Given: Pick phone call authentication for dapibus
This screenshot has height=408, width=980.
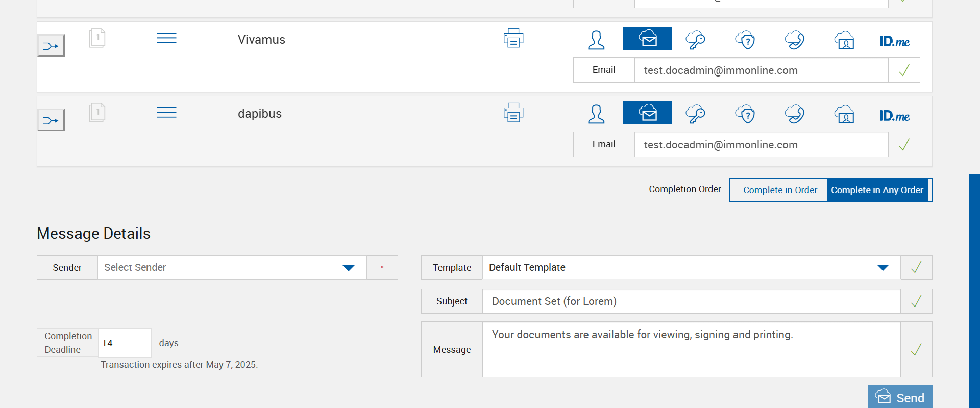Looking at the screenshot, I should [795, 114].
